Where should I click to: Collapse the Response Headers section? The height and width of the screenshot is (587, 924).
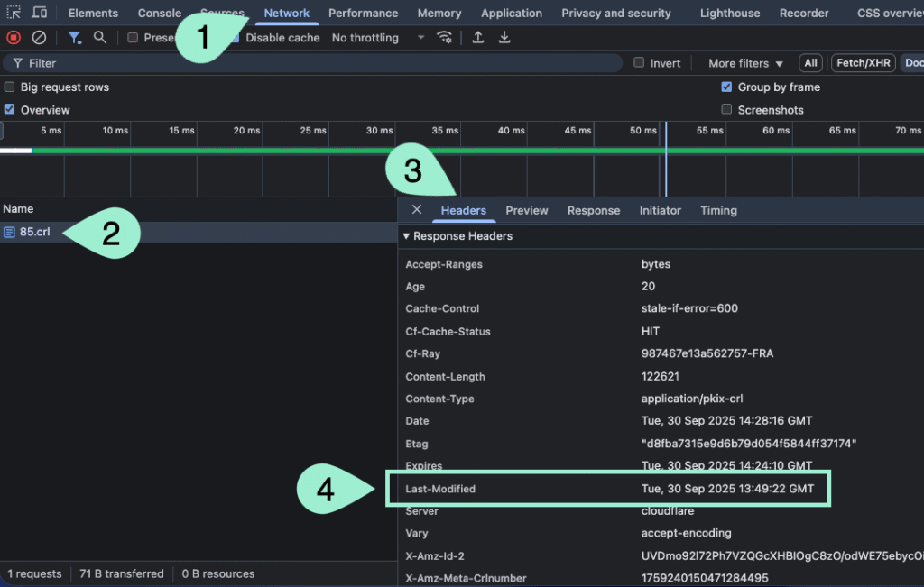pos(406,236)
